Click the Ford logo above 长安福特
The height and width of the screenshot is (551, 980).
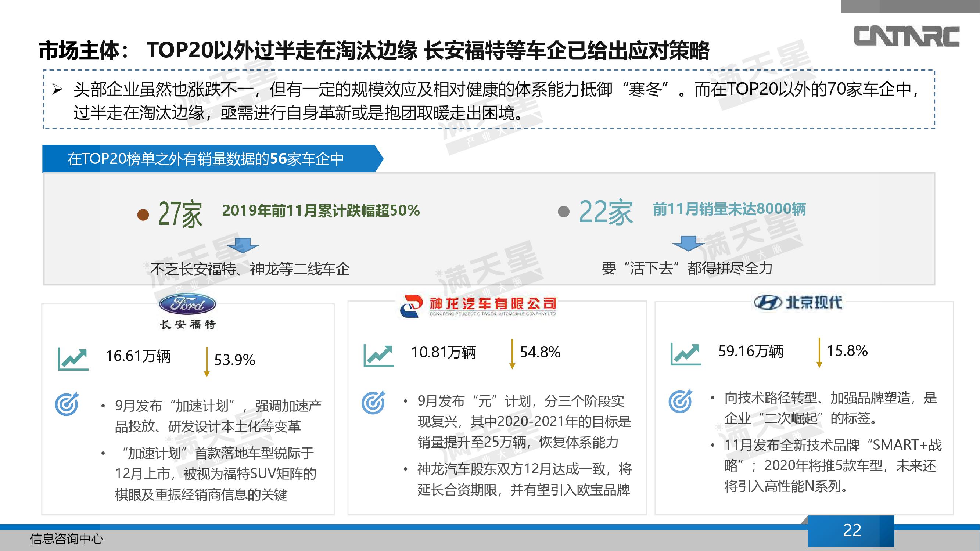click(x=187, y=304)
